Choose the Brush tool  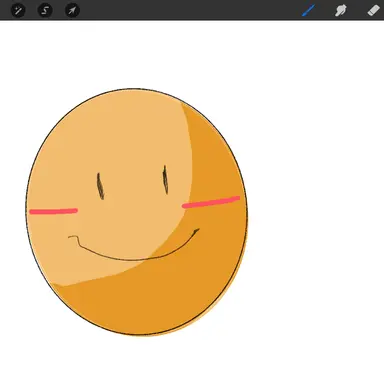309,10
